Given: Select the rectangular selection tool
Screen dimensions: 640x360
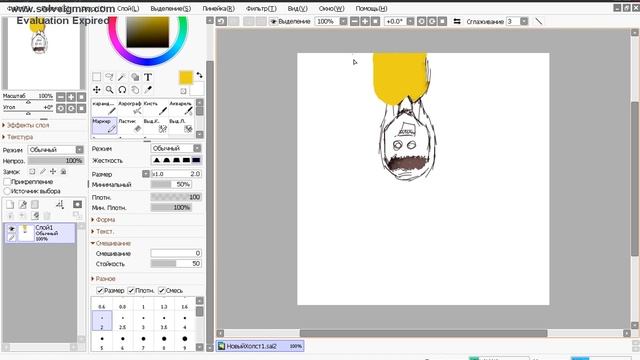Looking at the screenshot, I should click(x=96, y=77).
